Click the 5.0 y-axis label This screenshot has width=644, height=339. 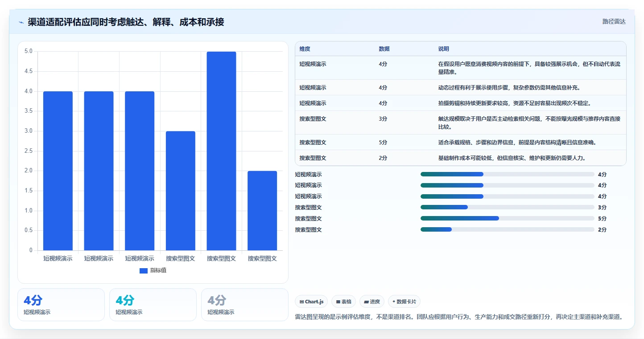tap(28, 51)
